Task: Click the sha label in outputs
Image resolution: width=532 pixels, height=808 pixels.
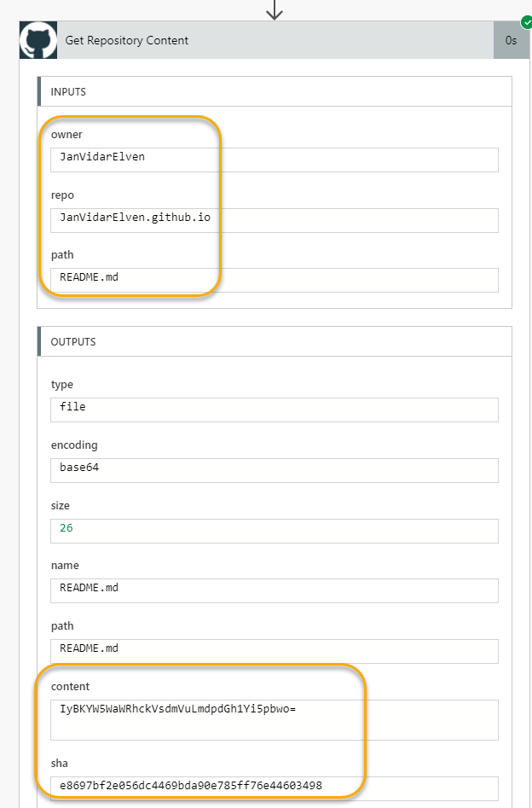Action: tap(59, 763)
